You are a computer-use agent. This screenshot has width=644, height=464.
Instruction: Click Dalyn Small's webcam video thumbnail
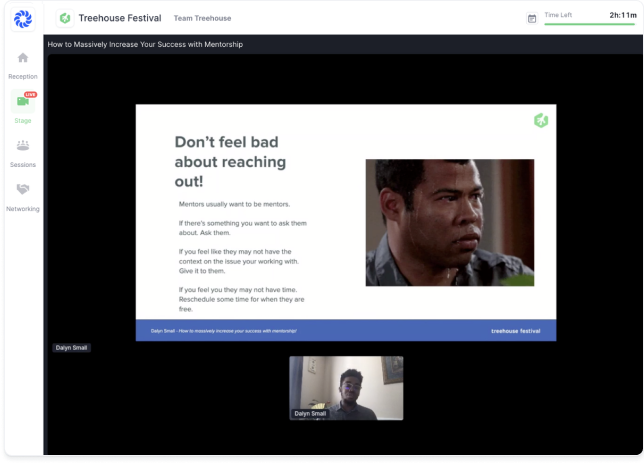pos(346,387)
